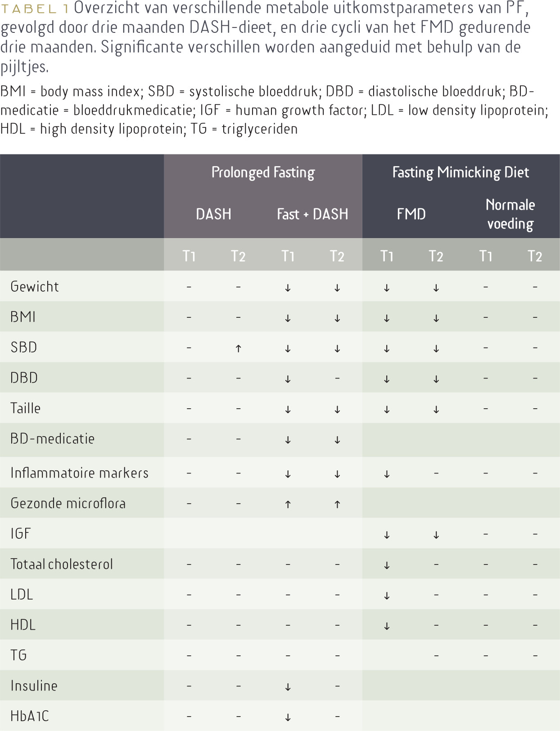Click the Prolonged Fasting column header
560x731 pixels.
coord(263,173)
